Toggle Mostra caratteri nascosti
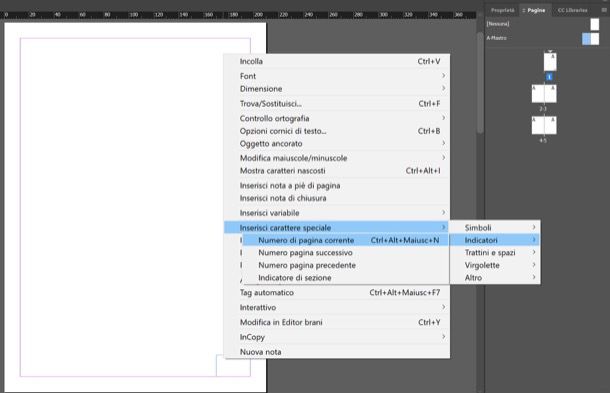 pos(337,170)
